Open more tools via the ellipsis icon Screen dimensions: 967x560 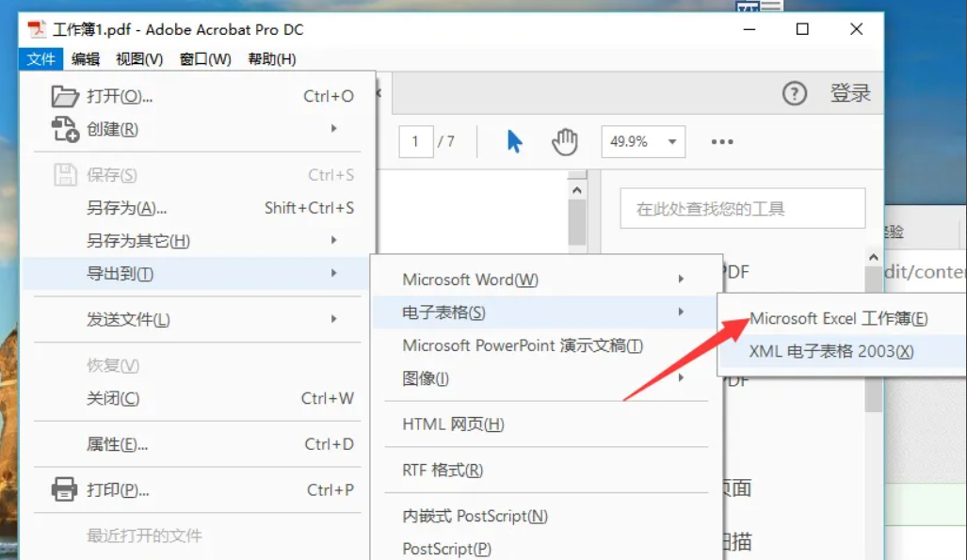point(721,141)
